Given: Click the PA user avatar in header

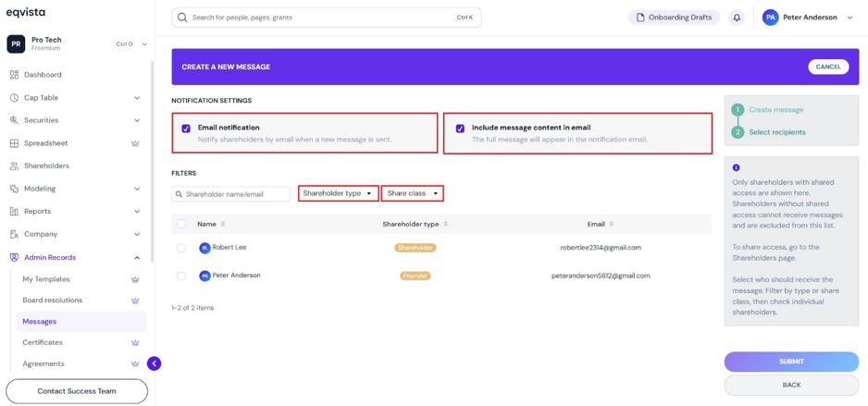Looking at the screenshot, I should pyautogui.click(x=771, y=18).
